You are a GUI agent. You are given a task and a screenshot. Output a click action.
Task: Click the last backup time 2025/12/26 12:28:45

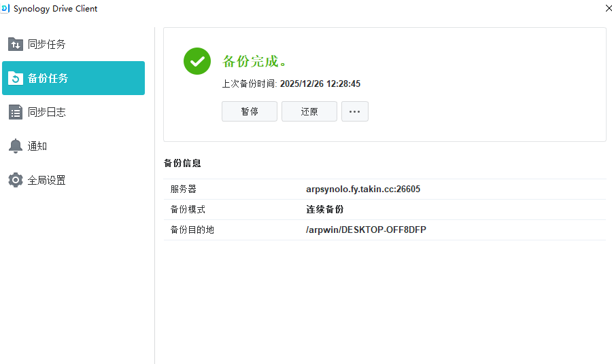(x=320, y=84)
